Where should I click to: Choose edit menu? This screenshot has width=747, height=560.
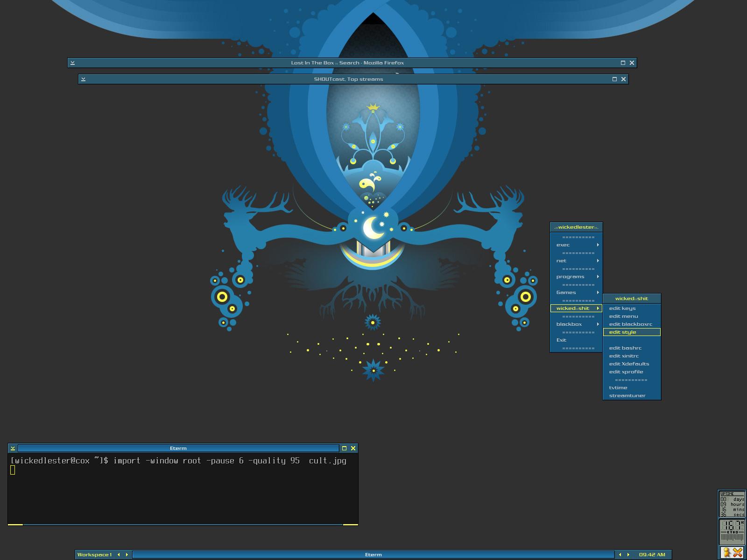(x=632, y=316)
